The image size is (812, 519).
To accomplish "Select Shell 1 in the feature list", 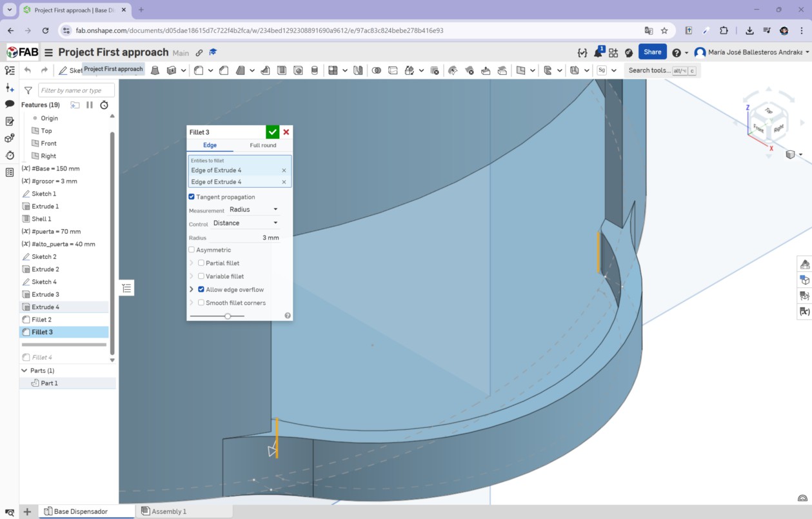I will point(64,219).
